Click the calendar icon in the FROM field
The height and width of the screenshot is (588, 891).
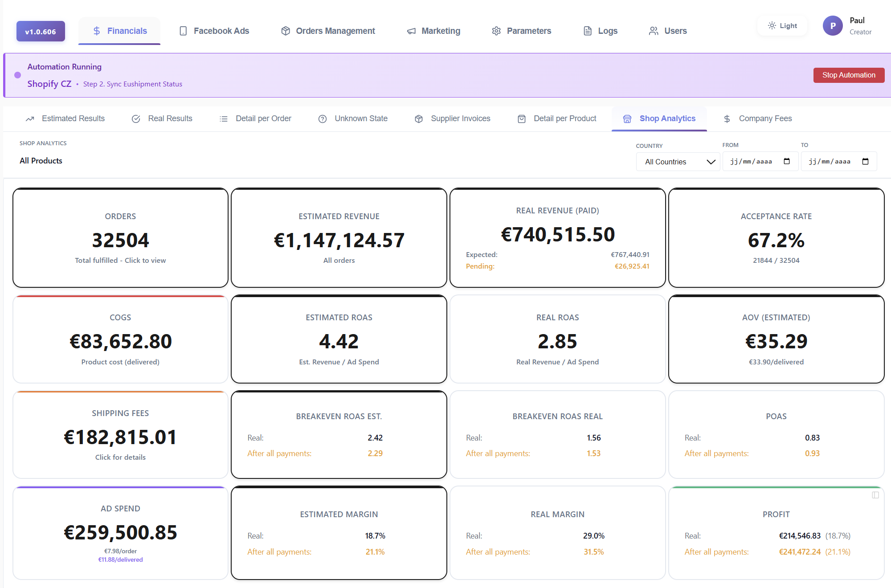click(787, 161)
